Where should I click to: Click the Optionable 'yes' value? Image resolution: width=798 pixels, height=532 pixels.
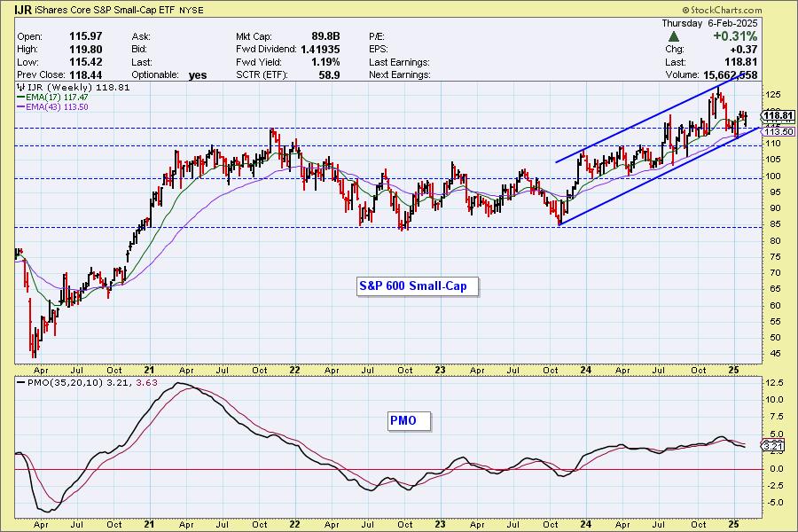[x=198, y=75]
